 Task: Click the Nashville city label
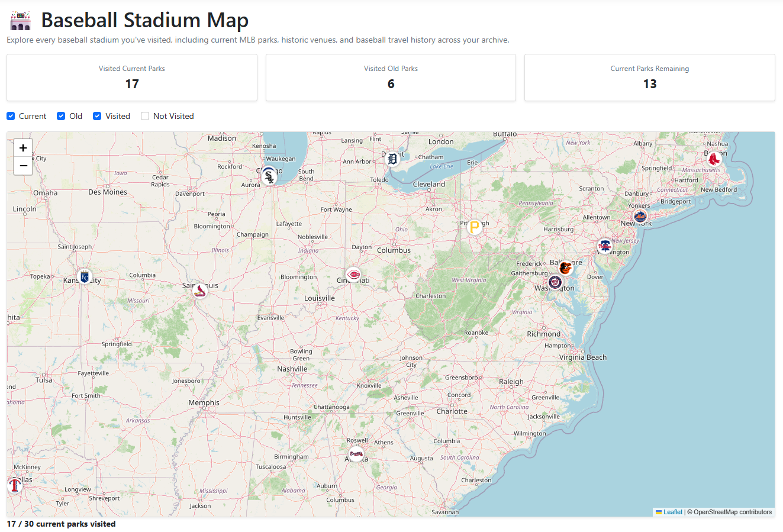(292, 369)
